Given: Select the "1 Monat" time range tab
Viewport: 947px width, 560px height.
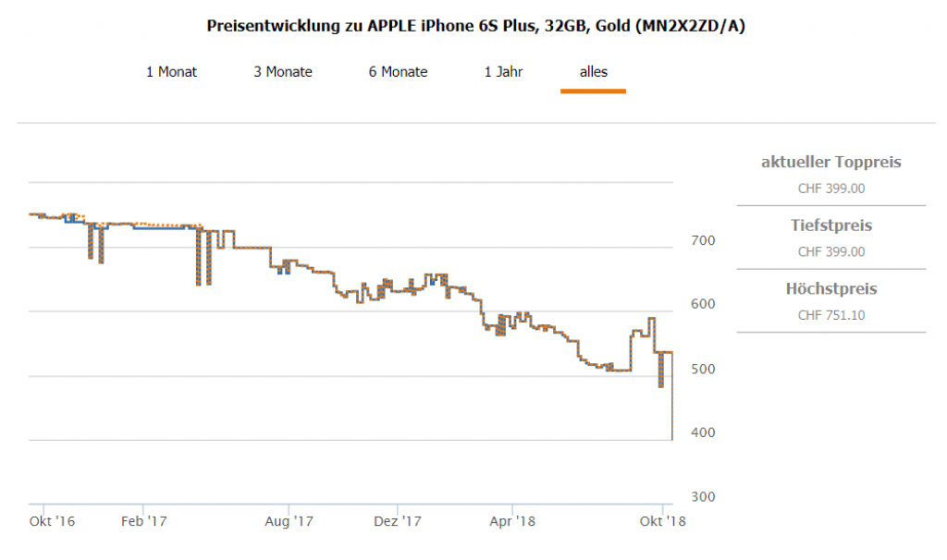Looking at the screenshot, I should point(171,71).
